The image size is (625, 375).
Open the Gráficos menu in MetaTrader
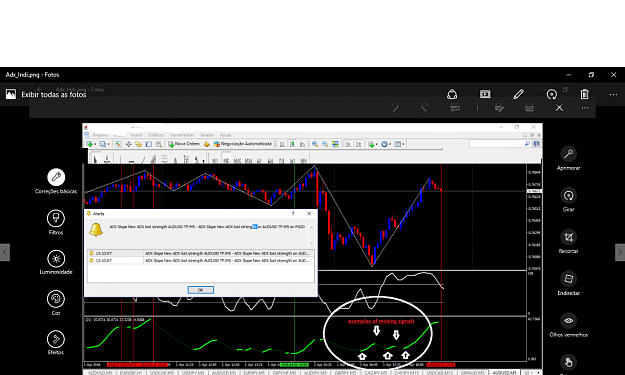pos(156,135)
